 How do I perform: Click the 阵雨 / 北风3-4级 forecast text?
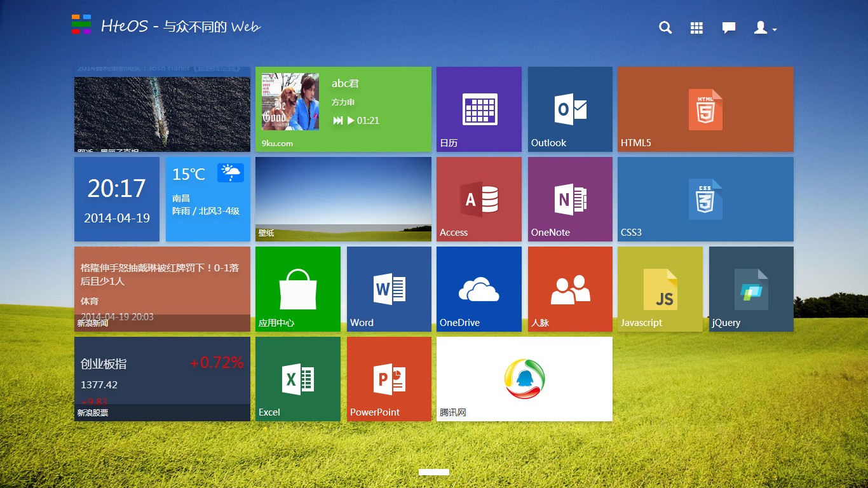tap(206, 211)
